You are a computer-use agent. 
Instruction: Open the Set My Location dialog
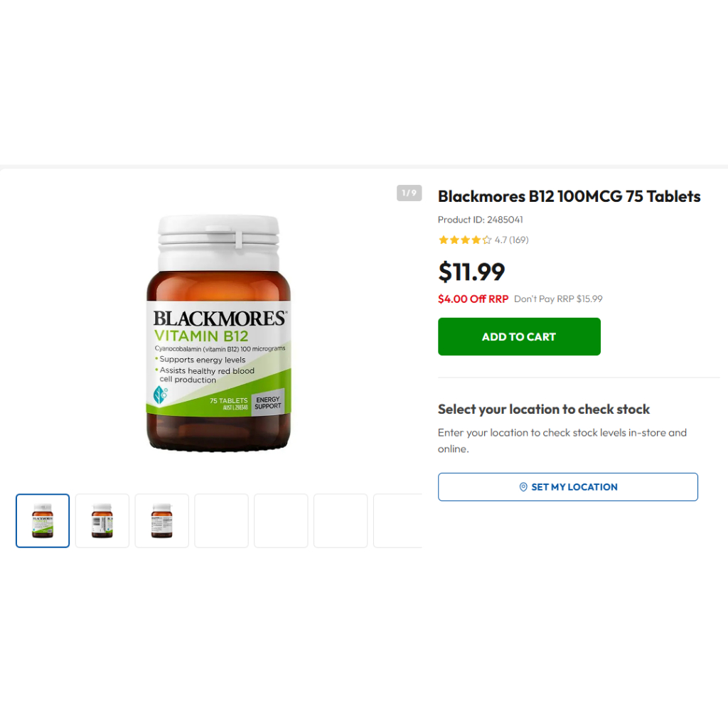568,486
